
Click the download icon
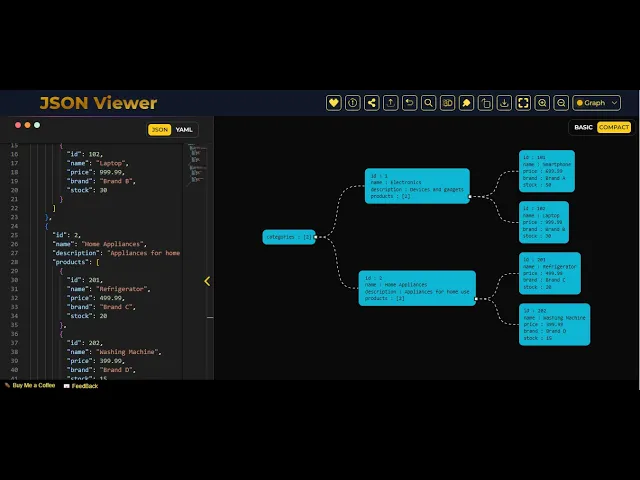tap(504, 103)
